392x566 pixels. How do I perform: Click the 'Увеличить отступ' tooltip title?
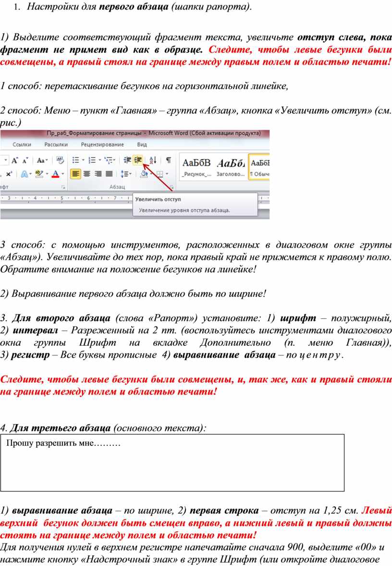click(158, 199)
